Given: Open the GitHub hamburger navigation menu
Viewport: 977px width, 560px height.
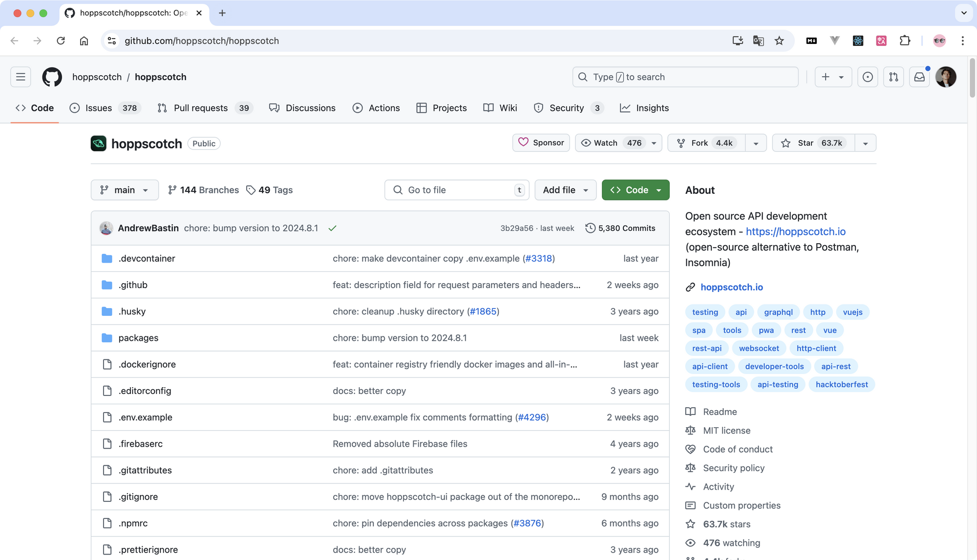Looking at the screenshot, I should [x=21, y=77].
